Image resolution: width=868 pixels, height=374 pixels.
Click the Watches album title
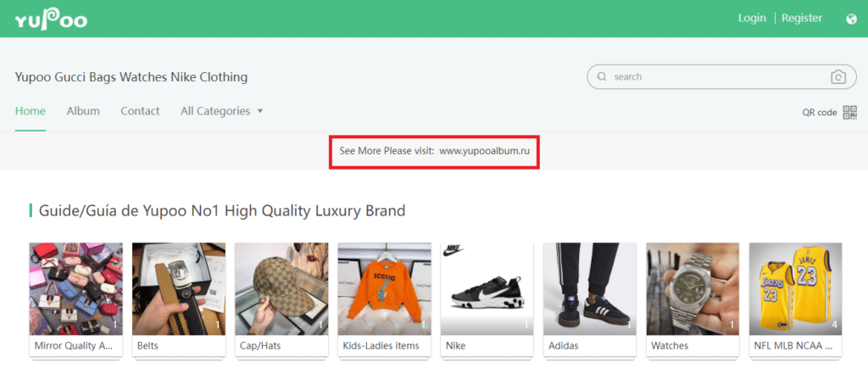click(x=670, y=346)
